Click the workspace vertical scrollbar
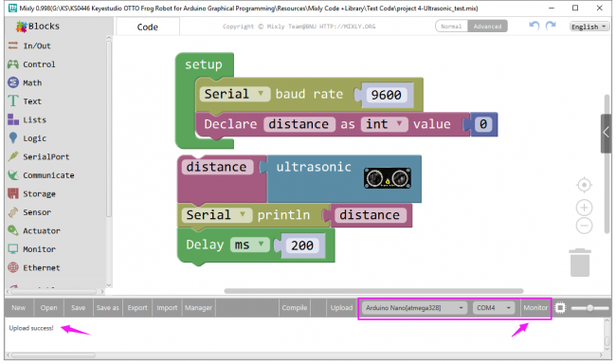616x364 pixels. pos(607,164)
